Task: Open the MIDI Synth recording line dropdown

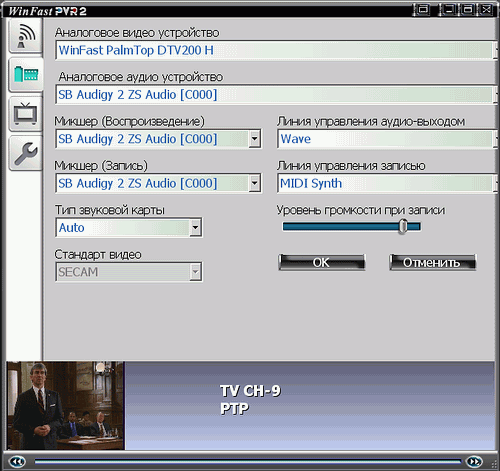Action: [x=386, y=183]
